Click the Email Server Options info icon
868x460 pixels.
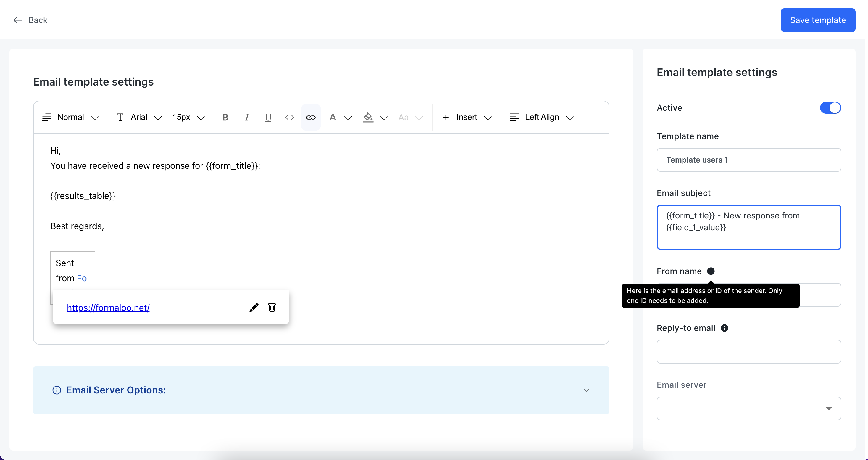point(57,390)
